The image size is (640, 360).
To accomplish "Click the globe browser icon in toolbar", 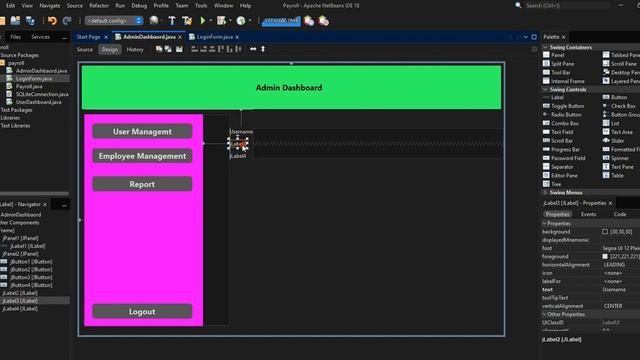I will (x=153, y=20).
